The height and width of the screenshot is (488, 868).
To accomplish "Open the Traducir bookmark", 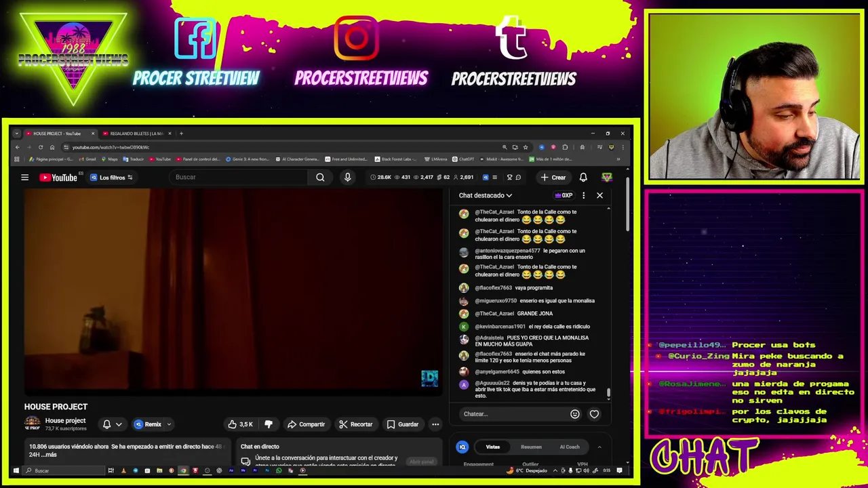I will tap(133, 159).
